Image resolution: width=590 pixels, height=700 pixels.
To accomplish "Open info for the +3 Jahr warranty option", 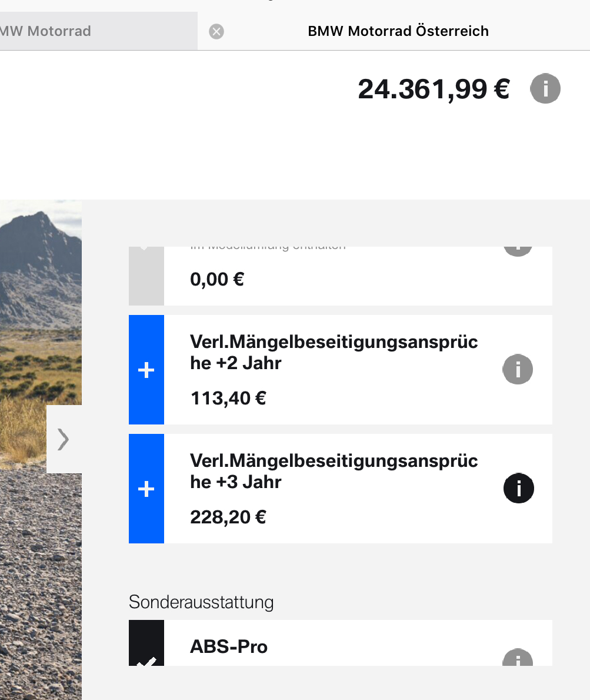I will pos(519,488).
